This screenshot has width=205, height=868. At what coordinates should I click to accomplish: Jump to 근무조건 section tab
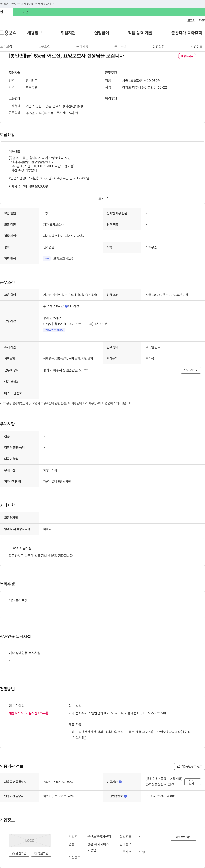44,46
